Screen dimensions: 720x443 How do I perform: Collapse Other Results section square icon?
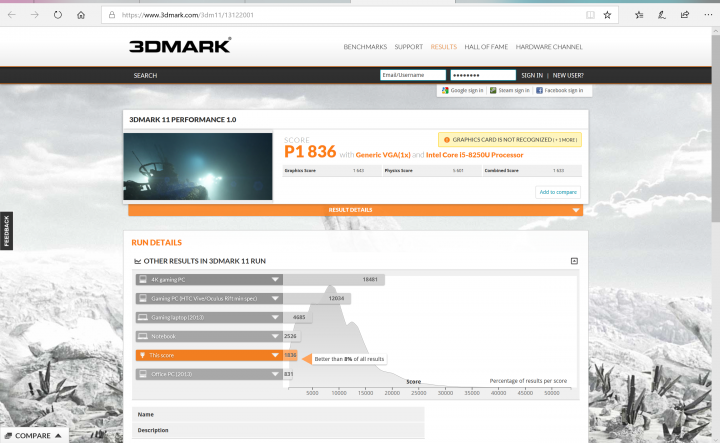click(x=574, y=261)
